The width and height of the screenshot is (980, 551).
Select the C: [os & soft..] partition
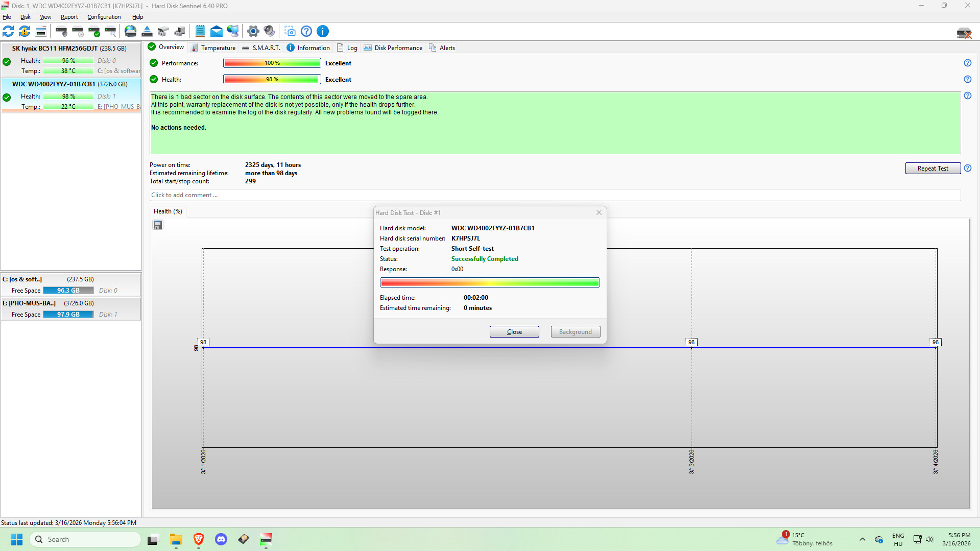click(71, 284)
